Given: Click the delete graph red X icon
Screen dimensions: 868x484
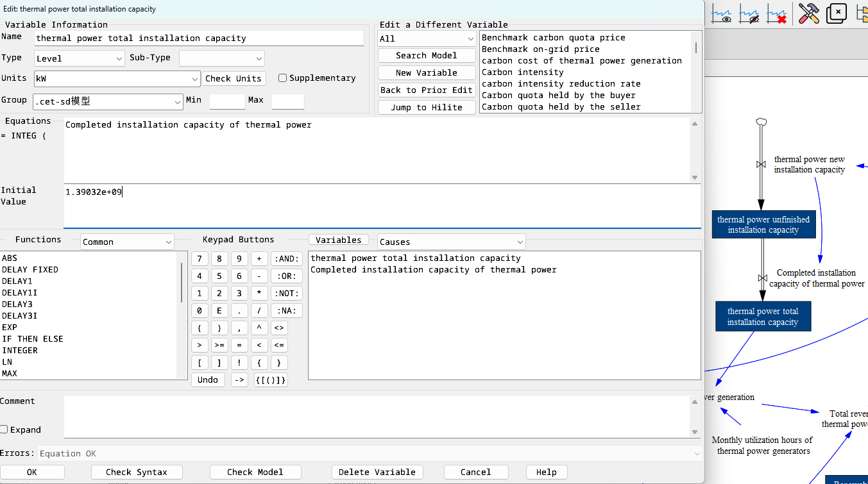Looking at the screenshot, I should tap(776, 13).
